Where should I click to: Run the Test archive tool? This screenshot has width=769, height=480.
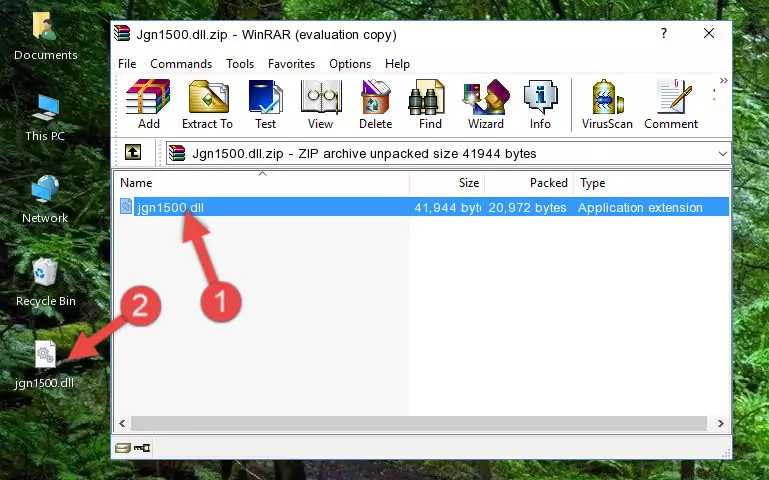(265, 104)
